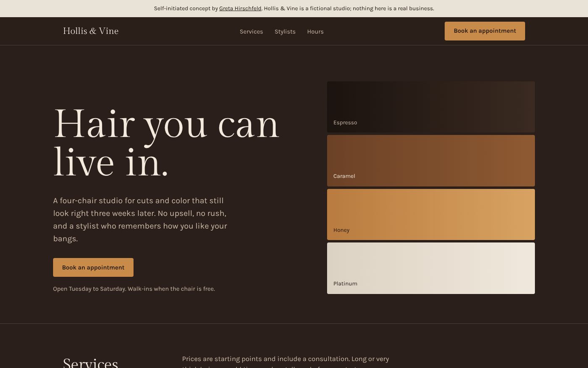The height and width of the screenshot is (368, 588).
Task: Click Book an appointment below the hero paragraph
Action: pos(93,267)
